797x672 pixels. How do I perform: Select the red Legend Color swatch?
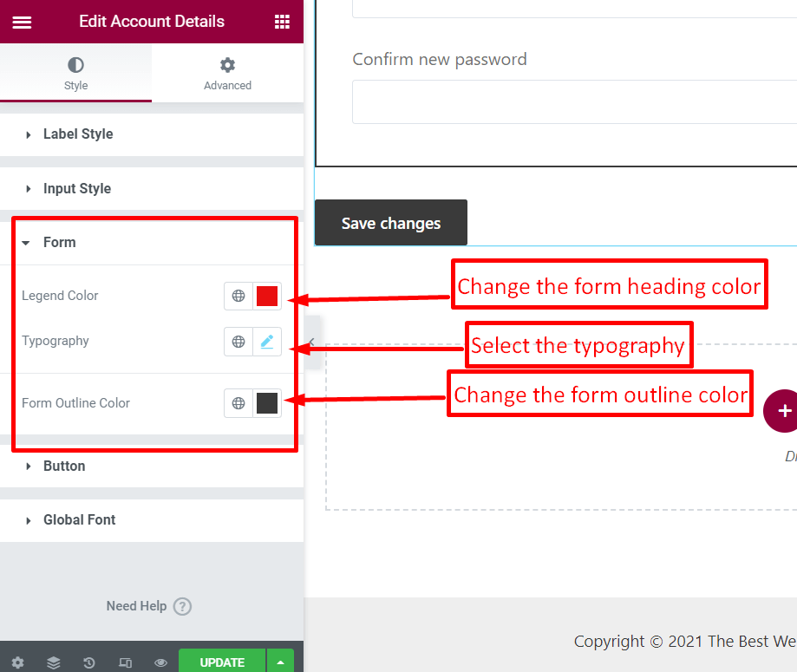click(x=266, y=296)
